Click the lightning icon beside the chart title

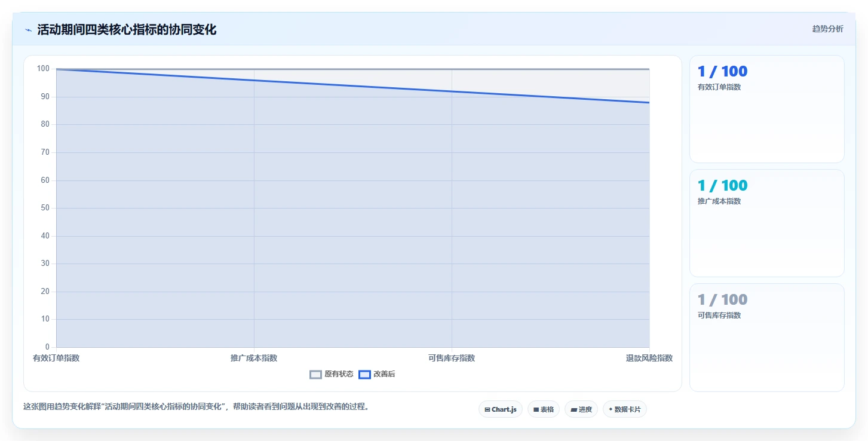28,30
